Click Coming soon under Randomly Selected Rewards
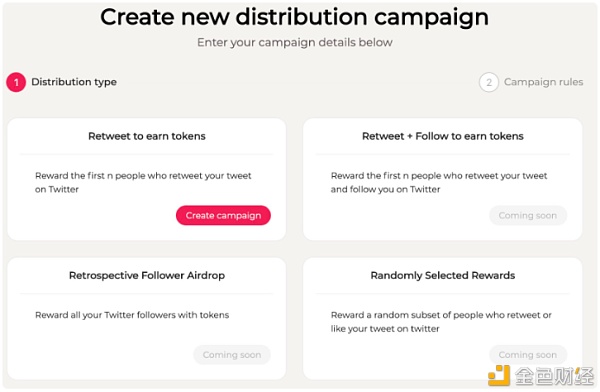 (528, 354)
